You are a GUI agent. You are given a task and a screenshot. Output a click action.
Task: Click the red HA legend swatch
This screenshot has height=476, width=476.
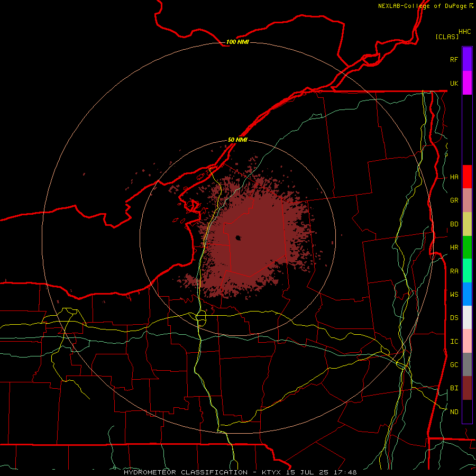click(467, 177)
